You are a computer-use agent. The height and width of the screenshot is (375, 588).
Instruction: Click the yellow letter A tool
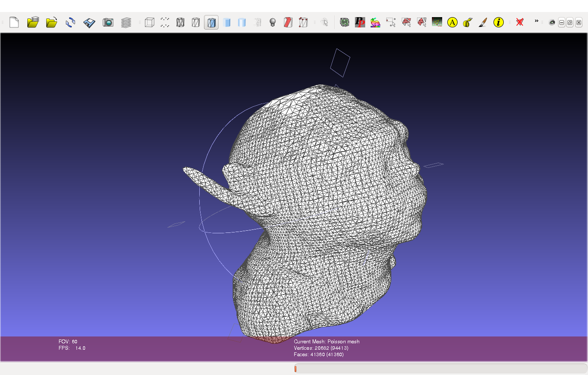tap(452, 22)
